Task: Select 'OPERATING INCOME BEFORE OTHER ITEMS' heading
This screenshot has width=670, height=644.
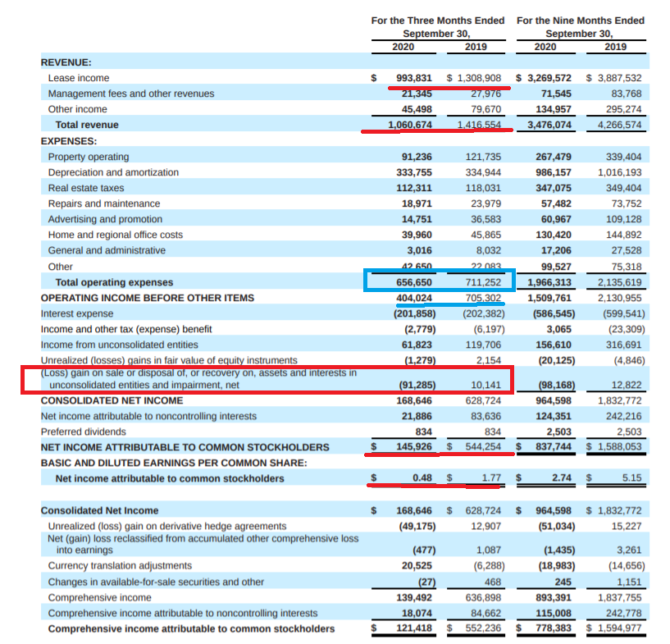Action: [x=148, y=298]
